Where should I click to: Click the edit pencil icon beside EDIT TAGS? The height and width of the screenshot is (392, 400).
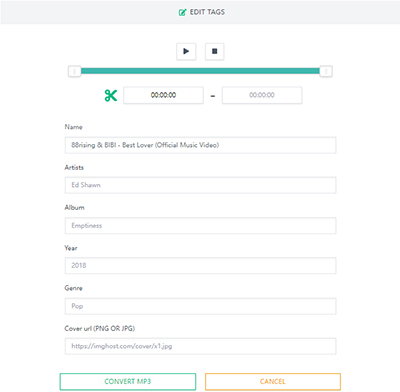(182, 12)
